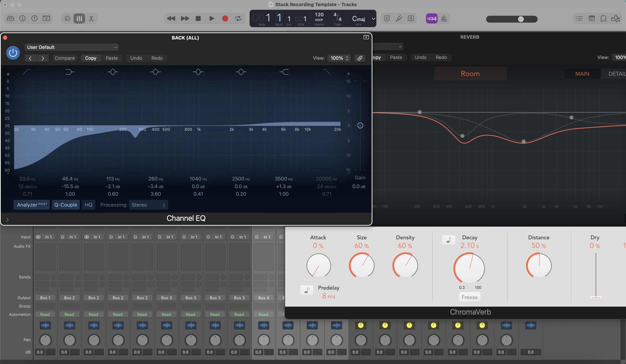Select the MAIN tab in ChromaVerb
Viewport: 626px width, 364px height.
582,74
